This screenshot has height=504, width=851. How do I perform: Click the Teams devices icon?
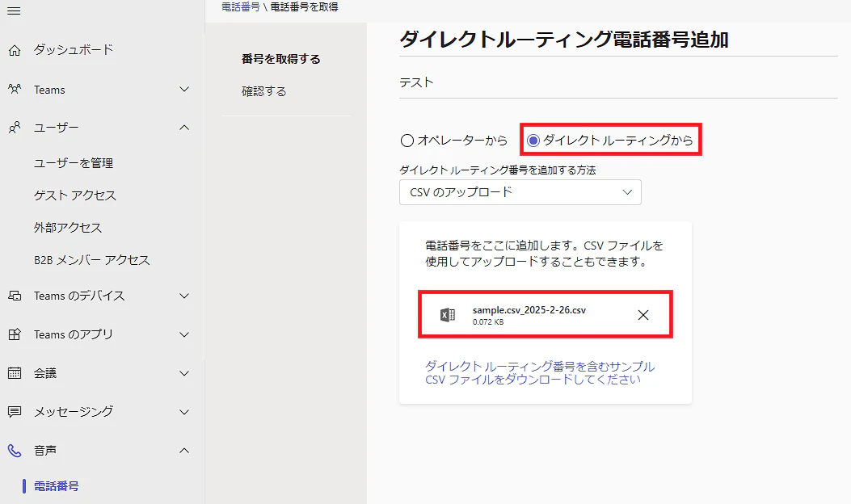pyautogui.click(x=15, y=296)
